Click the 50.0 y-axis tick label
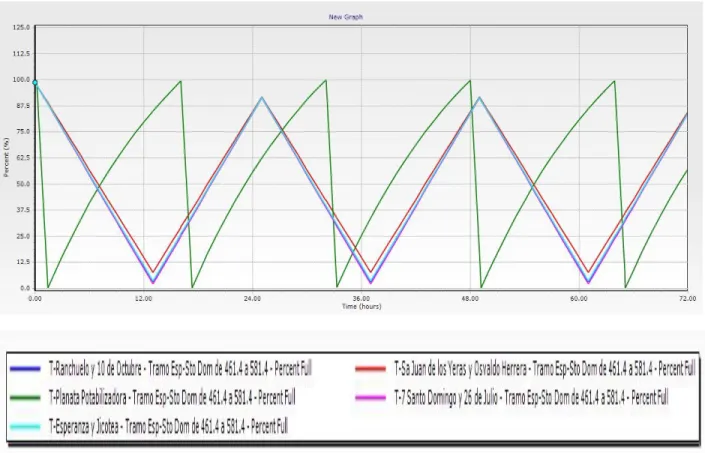Screen dimensions: 705x453 22,184
